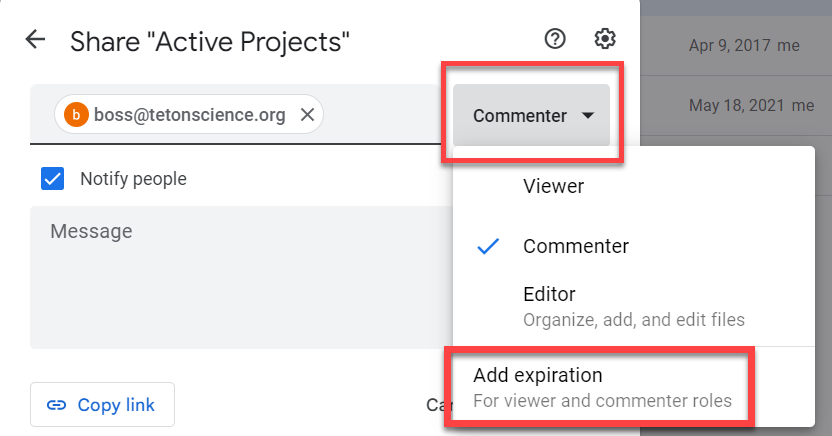Viewport: 832px width, 436px height.
Task: Click the partially hidden Cancel button
Action: 438,405
